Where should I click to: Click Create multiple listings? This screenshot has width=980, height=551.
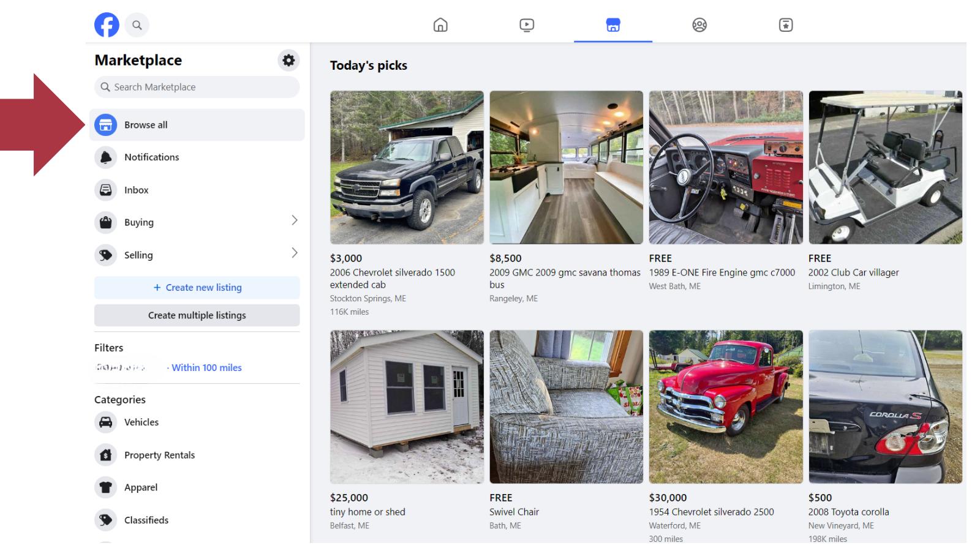[x=197, y=315]
